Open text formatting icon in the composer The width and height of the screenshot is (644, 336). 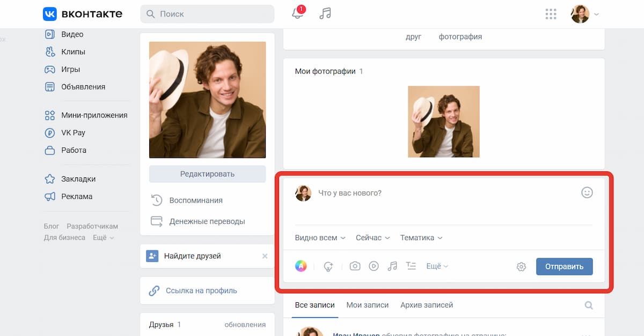[411, 266]
